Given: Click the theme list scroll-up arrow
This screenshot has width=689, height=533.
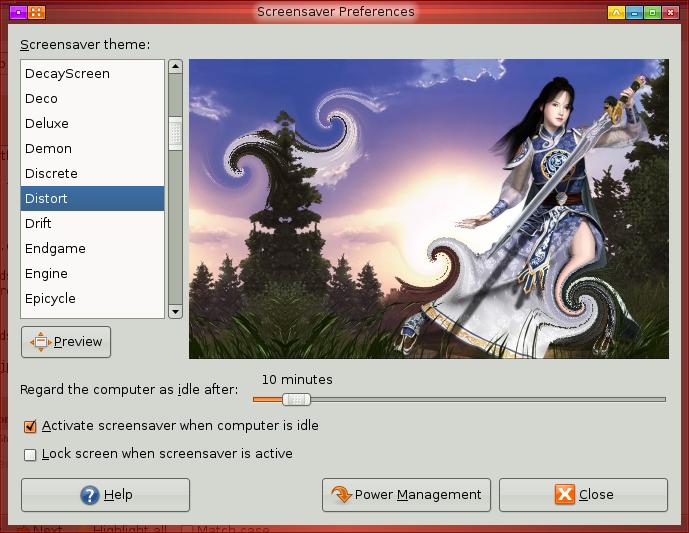Looking at the screenshot, I should (175, 66).
